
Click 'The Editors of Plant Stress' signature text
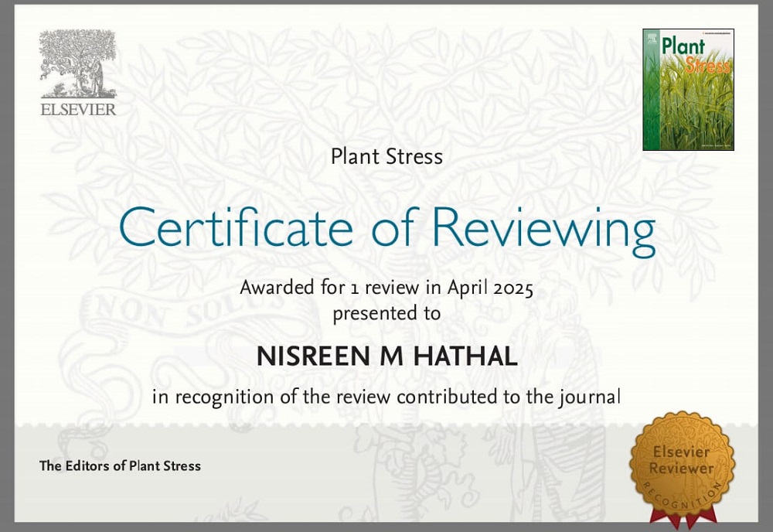[x=120, y=466]
